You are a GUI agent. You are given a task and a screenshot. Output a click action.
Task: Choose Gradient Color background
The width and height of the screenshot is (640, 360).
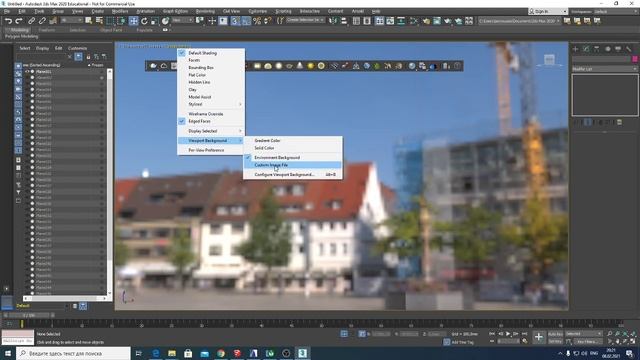coord(293,140)
